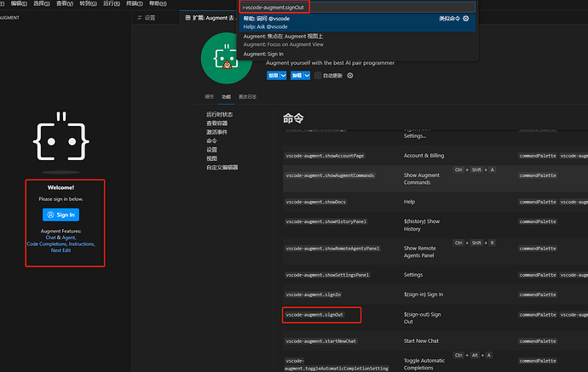
Task: Click the vscode-augment.startNewChat command ID
Action: pos(321,341)
